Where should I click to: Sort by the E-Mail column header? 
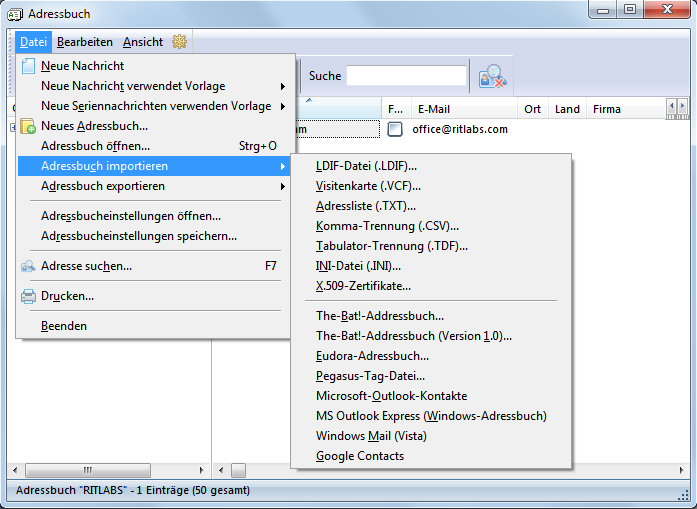[464, 109]
